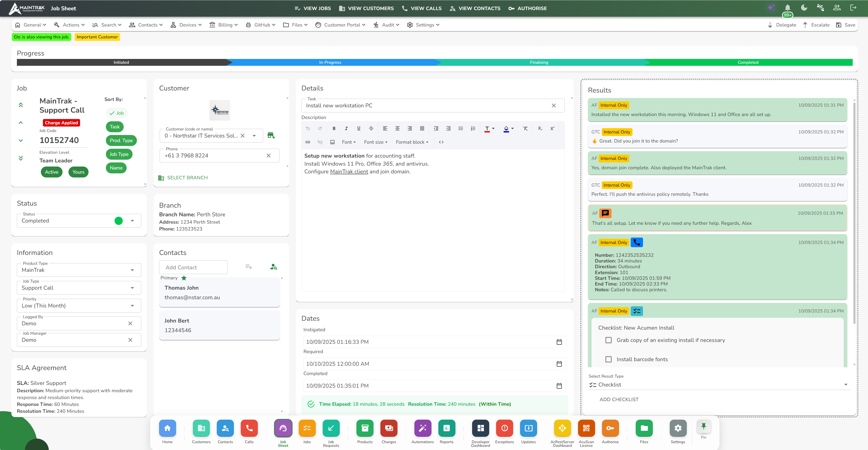Image resolution: width=868 pixels, height=450 pixels.
Task: Open the Required date calendar icon
Action: point(559,364)
